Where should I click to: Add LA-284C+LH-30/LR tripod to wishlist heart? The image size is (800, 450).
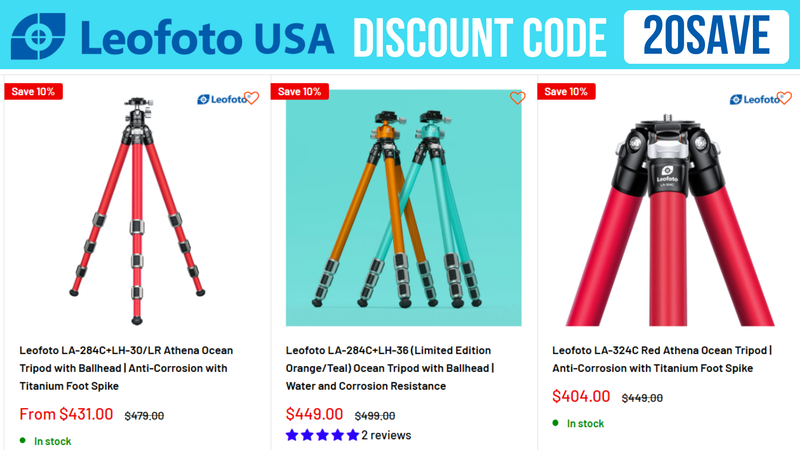point(251,98)
